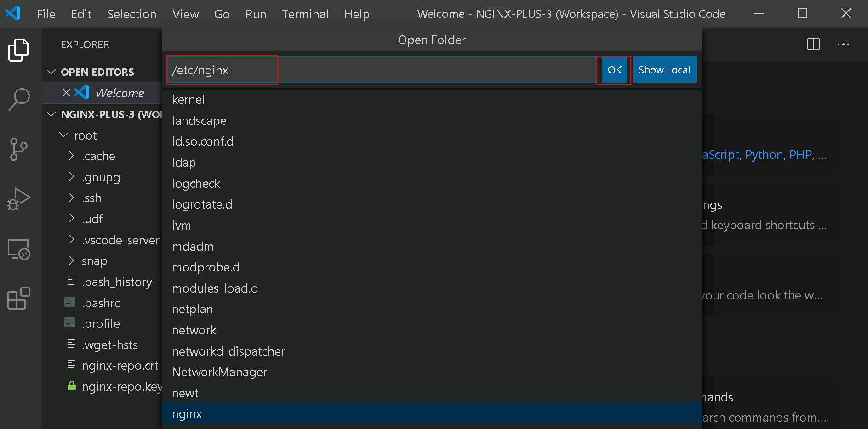Open the .bashrc file in explorer

[x=101, y=303]
